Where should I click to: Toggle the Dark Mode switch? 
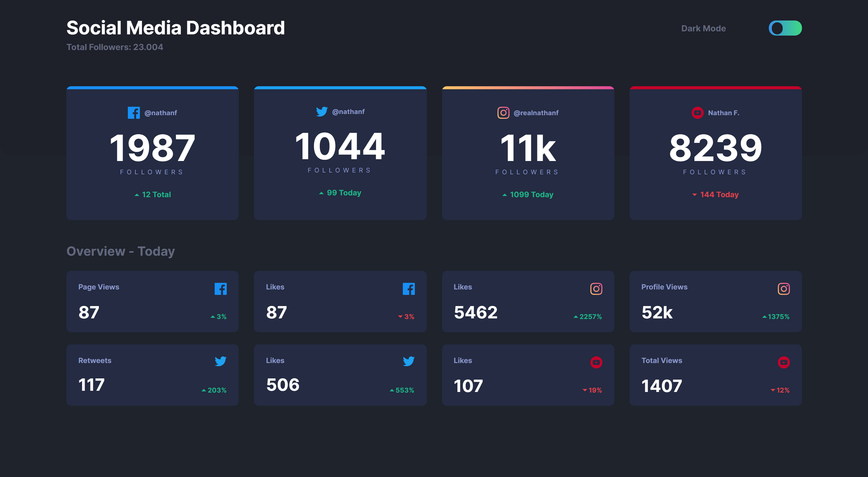click(x=785, y=28)
